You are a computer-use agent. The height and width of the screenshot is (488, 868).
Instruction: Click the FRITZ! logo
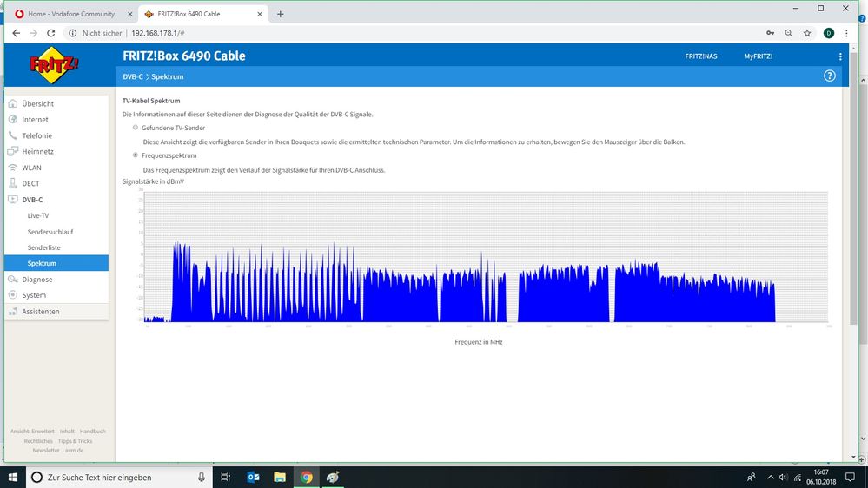tap(54, 65)
